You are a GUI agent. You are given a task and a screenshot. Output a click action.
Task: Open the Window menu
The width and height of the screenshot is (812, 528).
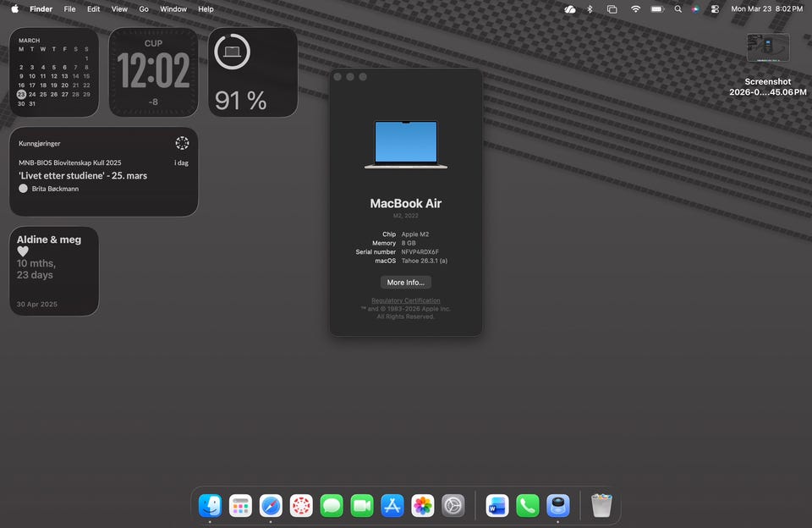click(173, 9)
